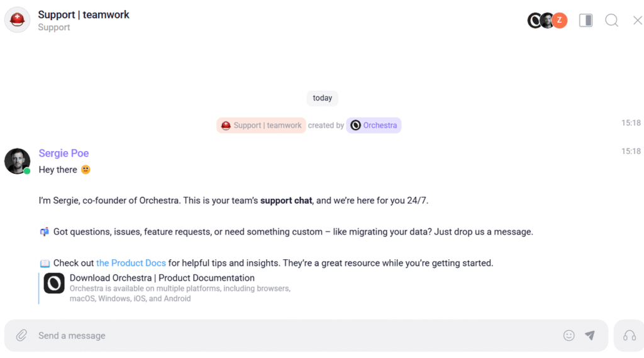Toggle the side panel view
Viewport: 644px width, 358px height.
[x=586, y=21]
